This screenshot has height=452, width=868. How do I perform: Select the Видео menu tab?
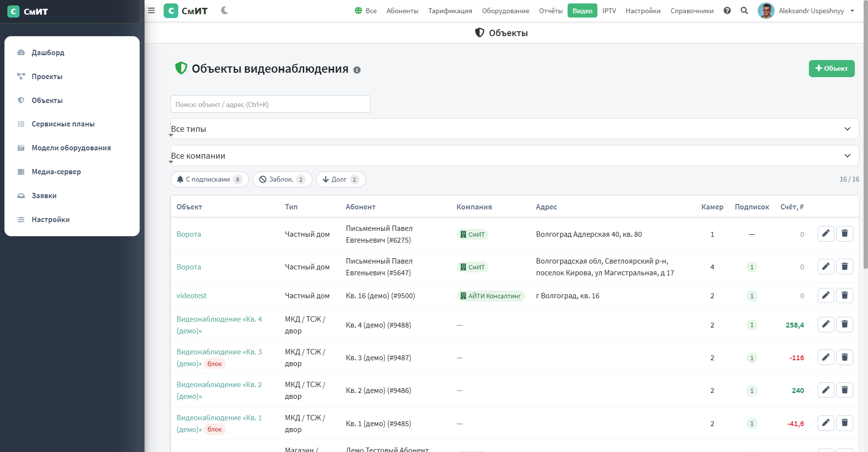coord(582,11)
